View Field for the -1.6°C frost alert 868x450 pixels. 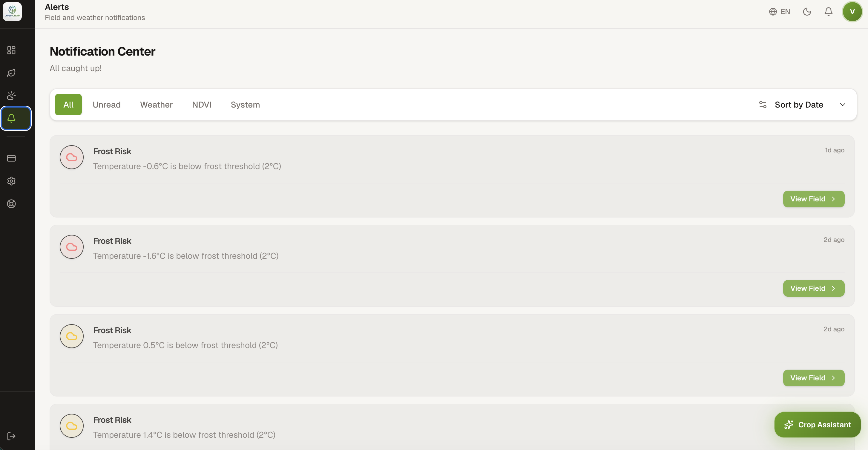(x=814, y=289)
